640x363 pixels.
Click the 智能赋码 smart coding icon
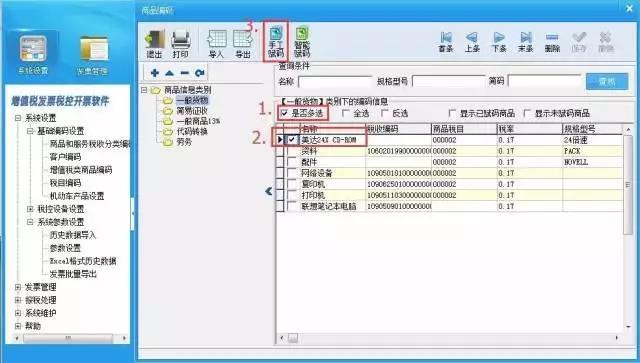click(302, 42)
